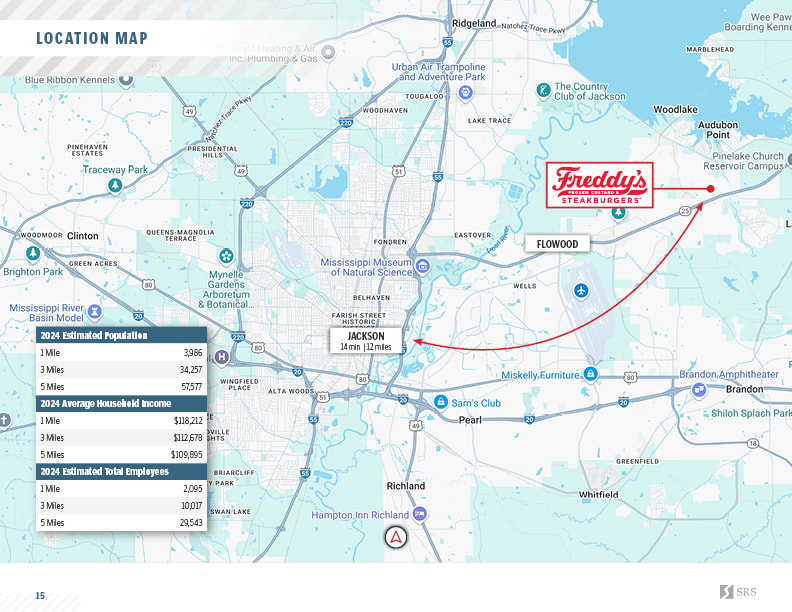
Task: Select the Country Club of Jackson golf marker
Action: [x=543, y=91]
